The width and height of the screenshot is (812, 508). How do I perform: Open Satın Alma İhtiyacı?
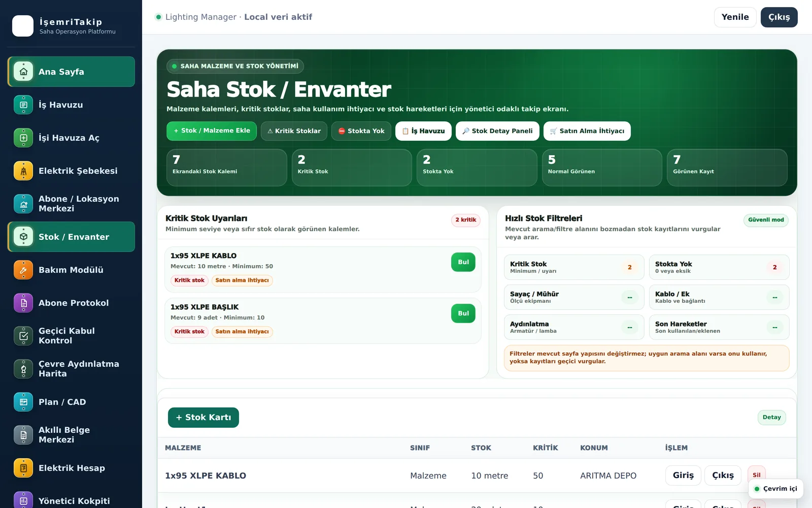point(587,131)
